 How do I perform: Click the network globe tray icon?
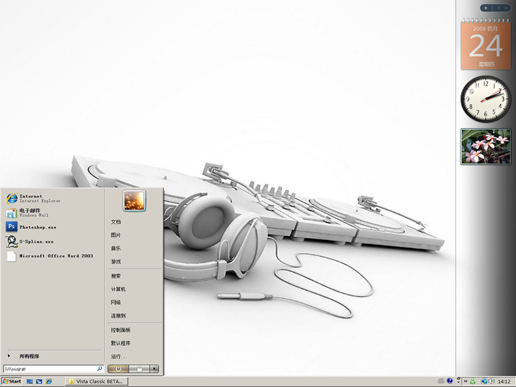[x=484, y=381]
